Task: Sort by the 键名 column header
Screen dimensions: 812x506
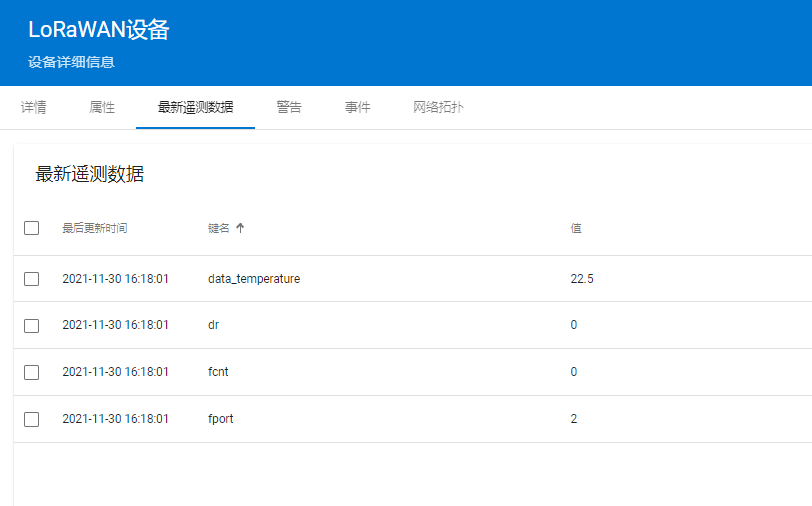Action: [x=219, y=228]
